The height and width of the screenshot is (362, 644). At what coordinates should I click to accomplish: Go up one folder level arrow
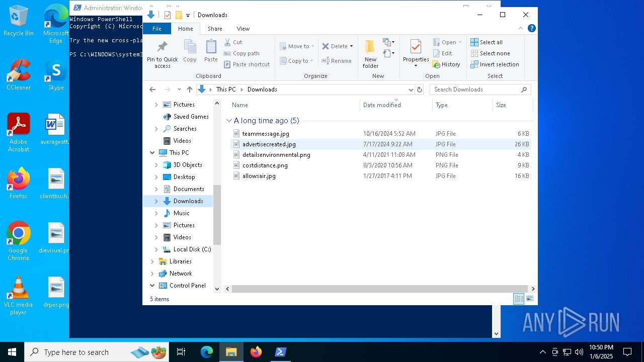[189, 89]
